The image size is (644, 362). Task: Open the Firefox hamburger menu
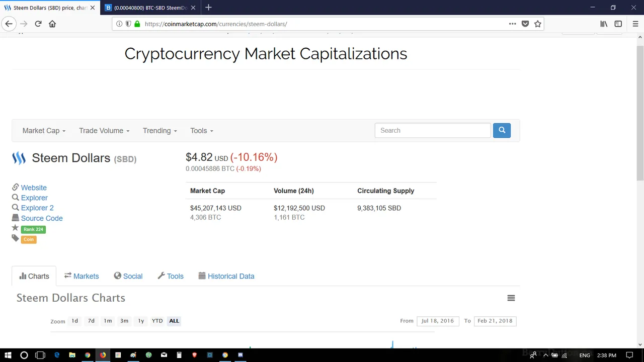point(635,24)
